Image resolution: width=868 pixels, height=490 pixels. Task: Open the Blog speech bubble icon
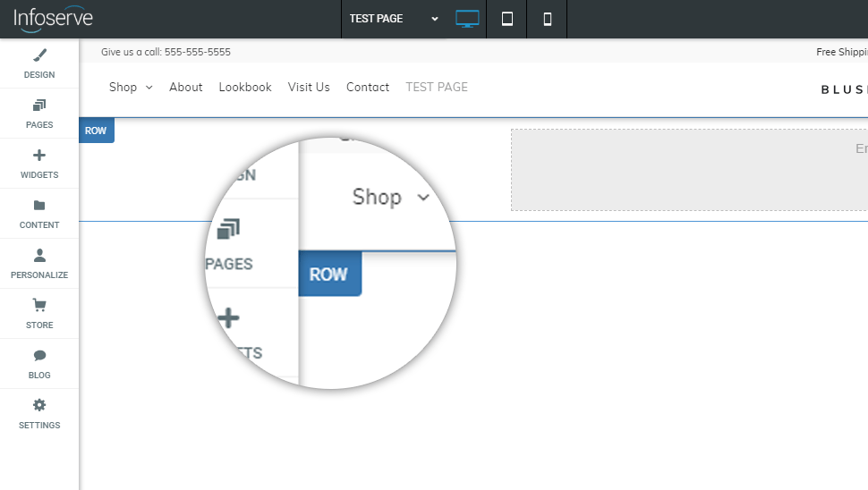click(39, 356)
